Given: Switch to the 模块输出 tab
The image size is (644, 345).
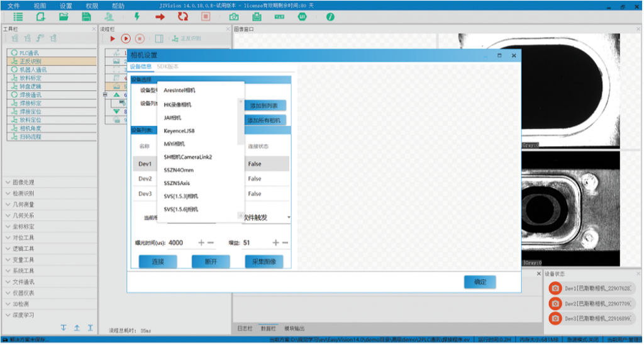Looking at the screenshot, I should pos(294,329).
